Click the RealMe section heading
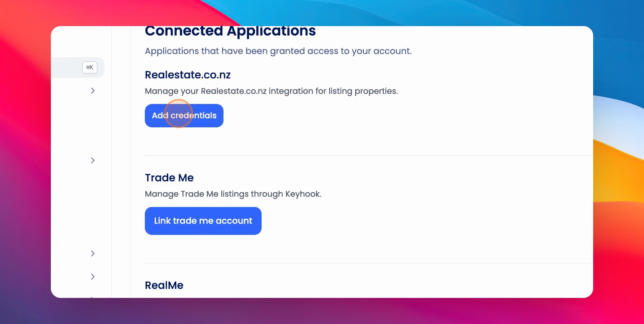The height and width of the screenshot is (324, 644). pyautogui.click(x=164, y=285)
